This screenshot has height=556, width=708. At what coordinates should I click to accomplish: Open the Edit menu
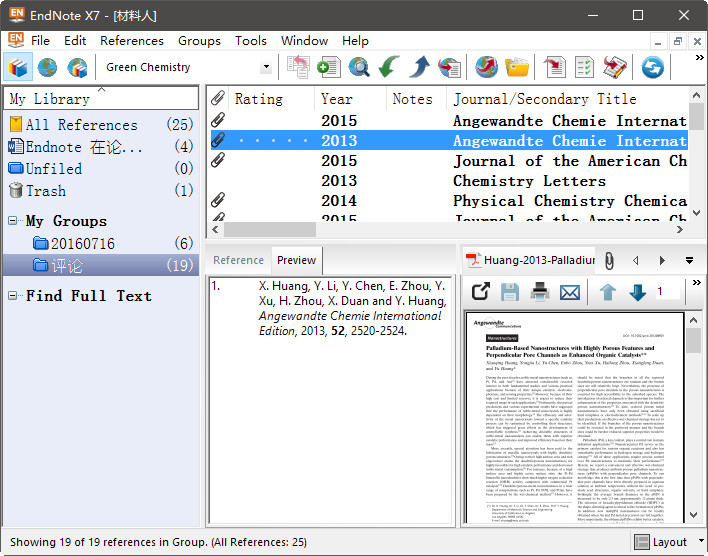coord(75,41)
